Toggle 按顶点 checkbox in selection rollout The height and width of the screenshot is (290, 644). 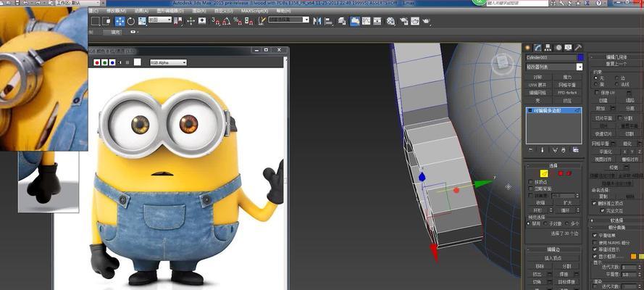[531, 181]
